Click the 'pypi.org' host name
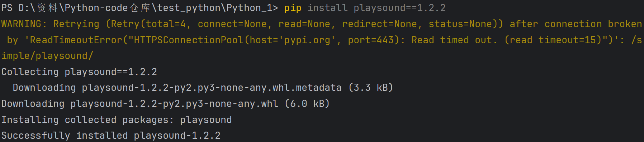The image size is (644, 142). click(x=307, y=40)
